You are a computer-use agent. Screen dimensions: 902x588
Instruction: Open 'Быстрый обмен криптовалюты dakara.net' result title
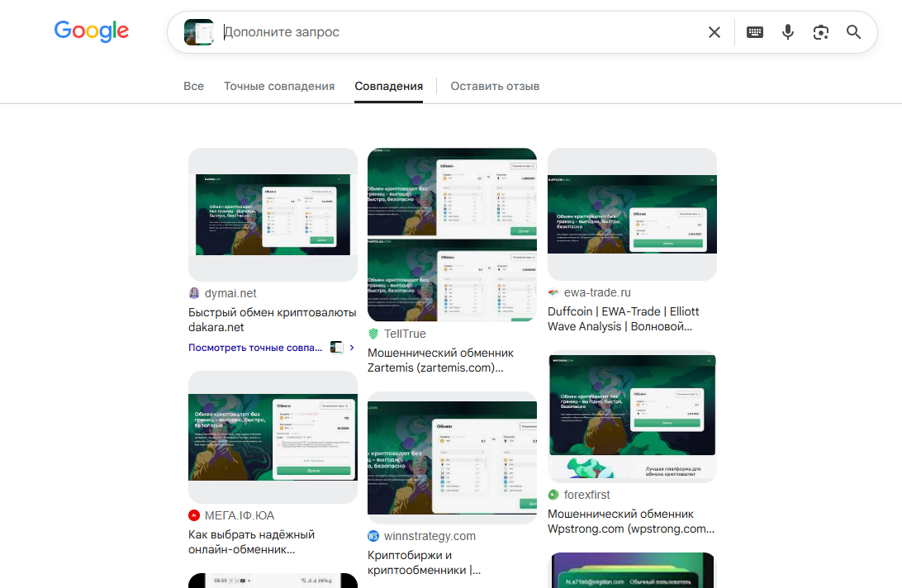[272, 320]
